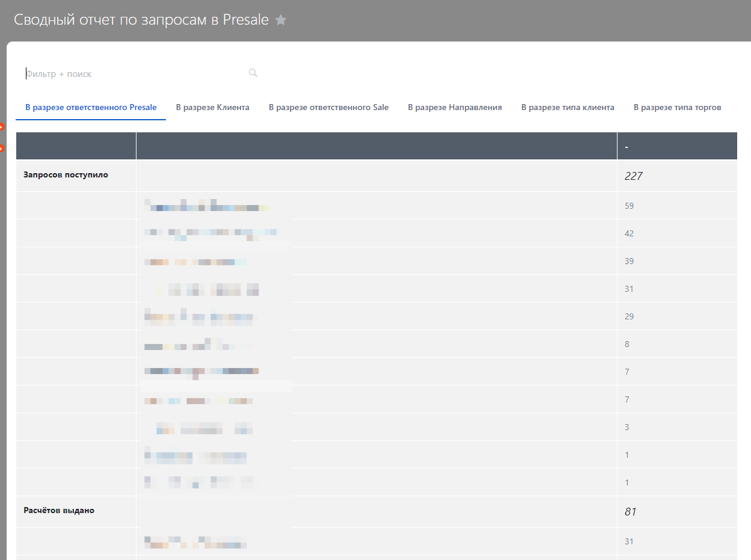751x560 pixels.
Task: Click the value 8
Action: 627,344
